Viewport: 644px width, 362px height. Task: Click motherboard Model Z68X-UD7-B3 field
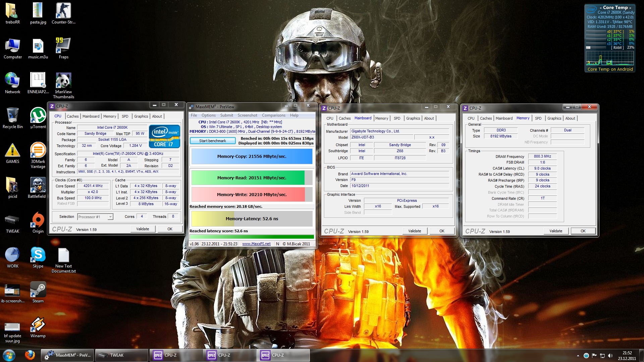[x=382, y=137]
